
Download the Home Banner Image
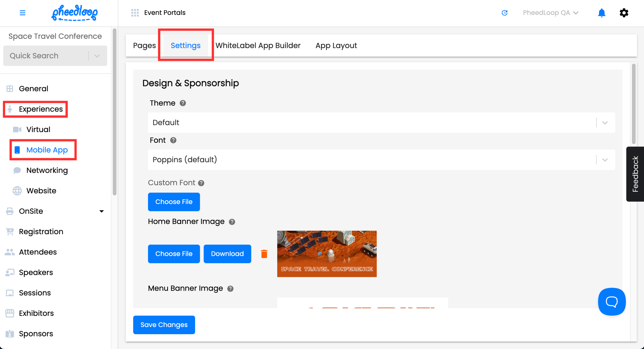227,254
